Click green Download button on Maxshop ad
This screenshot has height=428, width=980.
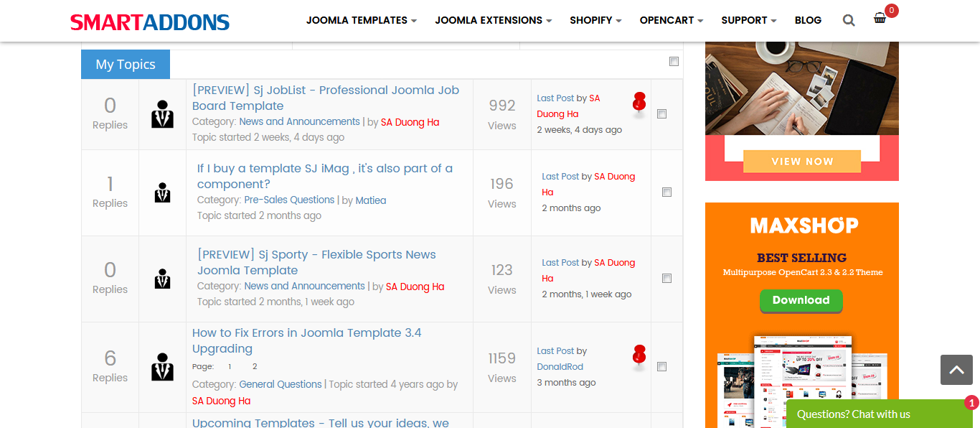coord(801,300)
